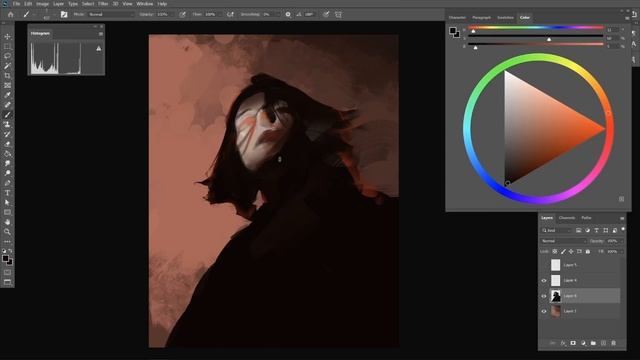This screenshot has height=360, width=640.
Task: Select the Eyedropper tool
Action: click(7, 96)
